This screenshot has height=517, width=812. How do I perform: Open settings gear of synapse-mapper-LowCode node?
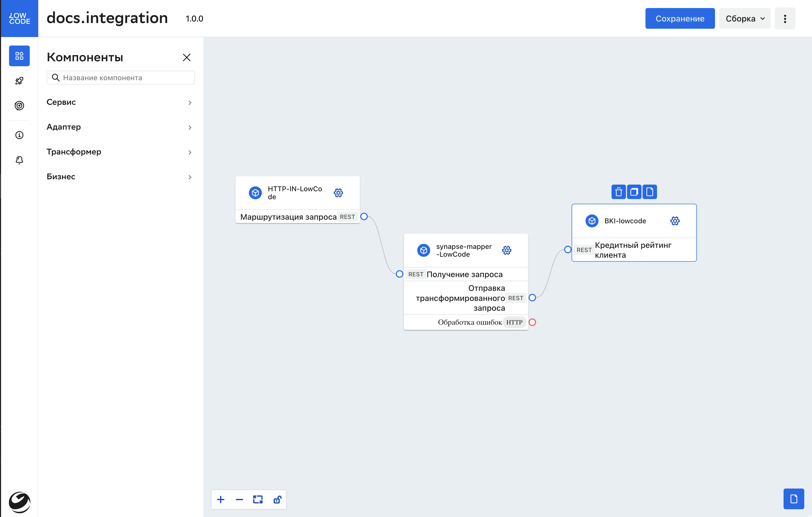(507, 250)
